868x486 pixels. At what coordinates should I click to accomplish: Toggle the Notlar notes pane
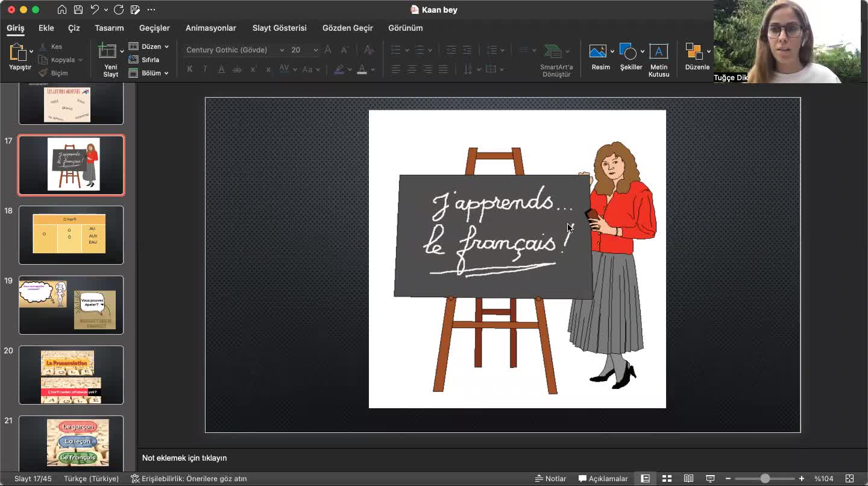tap(551, 478)
